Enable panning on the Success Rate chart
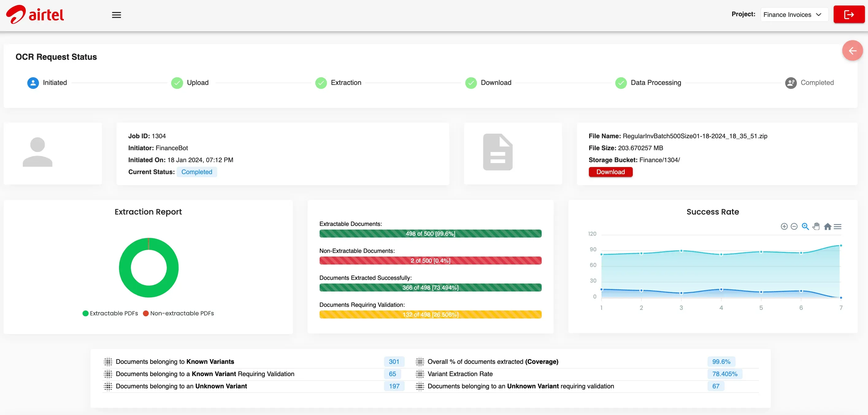The height and width of the screenshot is (415, 868). point(816,227)
